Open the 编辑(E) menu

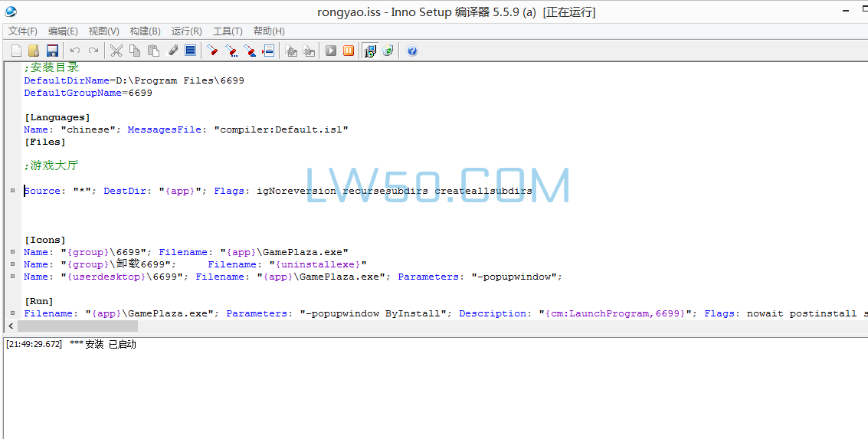(63, 31)
